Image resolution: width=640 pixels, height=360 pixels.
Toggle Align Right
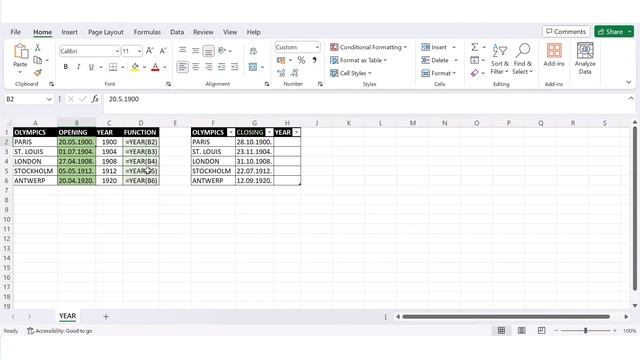pos(209,67)
